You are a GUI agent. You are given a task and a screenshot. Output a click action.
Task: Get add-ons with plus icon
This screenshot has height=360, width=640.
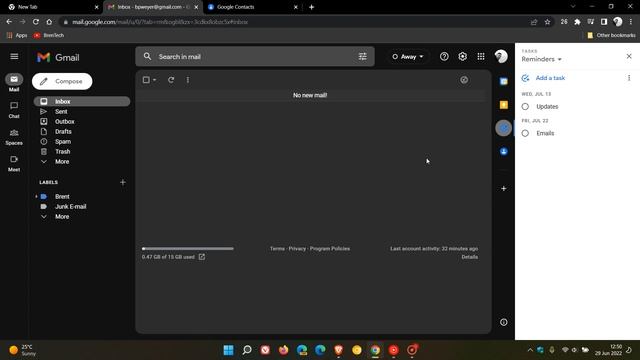(x=504, y=189)
